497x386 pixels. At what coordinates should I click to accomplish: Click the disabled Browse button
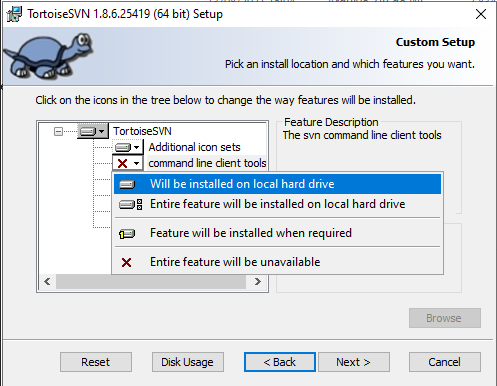click(445, 318)
